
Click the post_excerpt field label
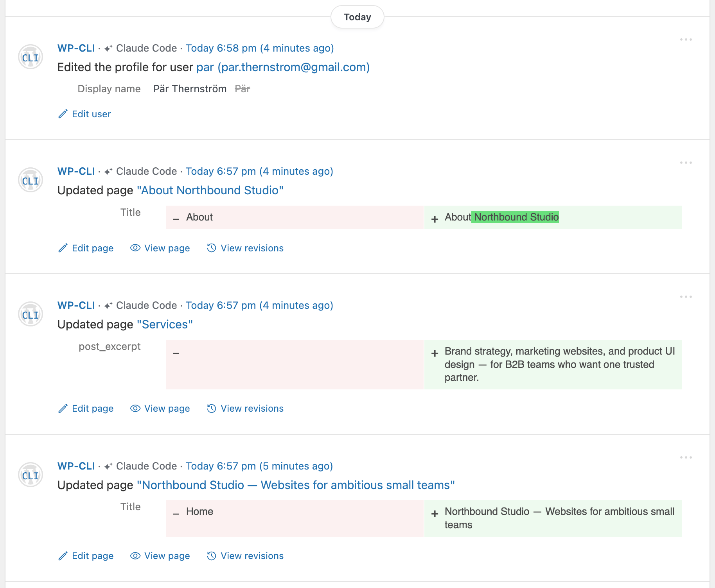pos(110,346)
